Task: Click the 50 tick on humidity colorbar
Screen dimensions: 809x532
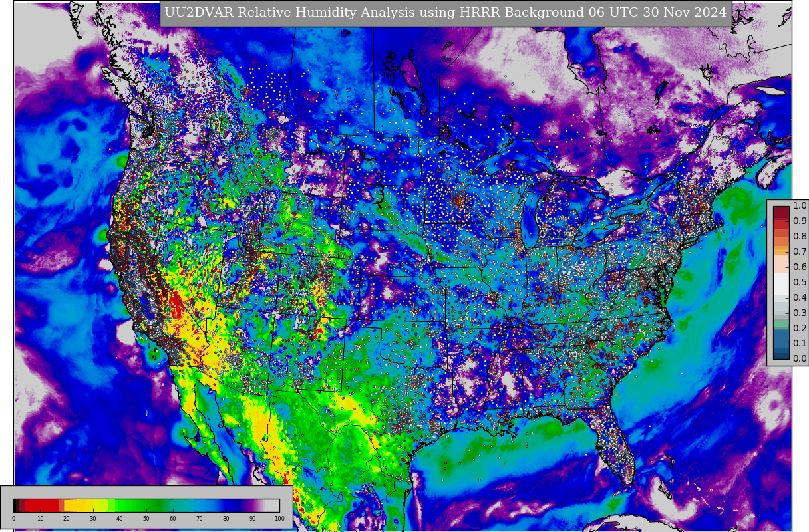Action: (x=146, y=519)
